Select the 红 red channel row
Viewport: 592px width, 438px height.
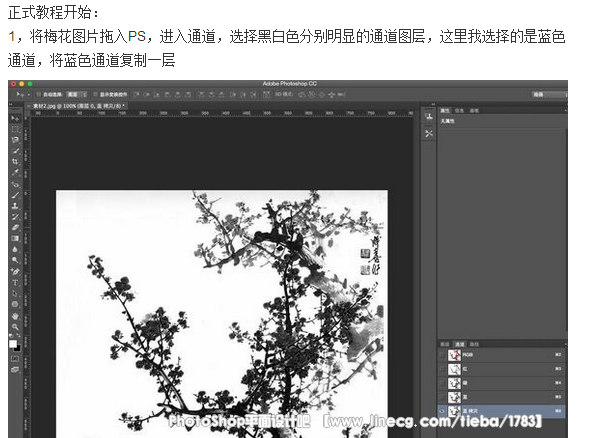coord(502,369)
